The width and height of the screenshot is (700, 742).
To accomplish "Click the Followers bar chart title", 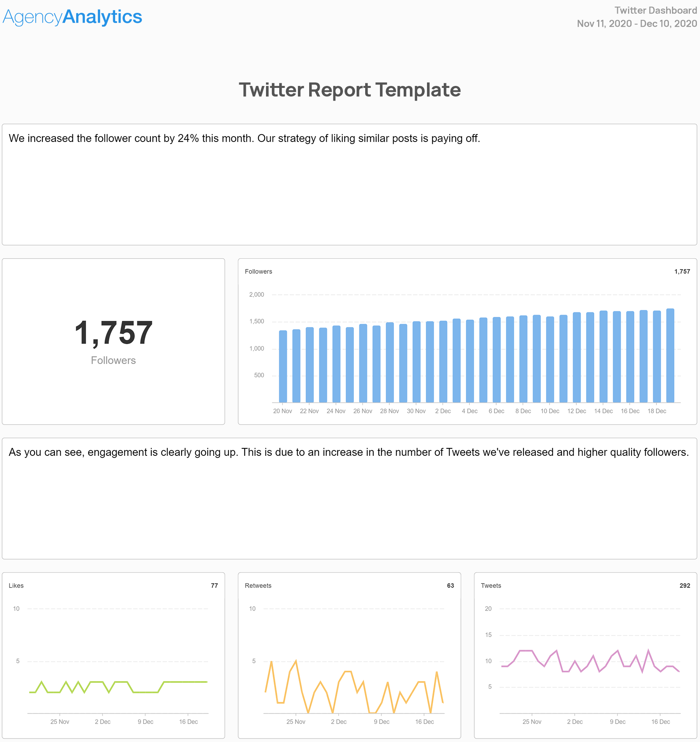I will [x=258, y=271].
